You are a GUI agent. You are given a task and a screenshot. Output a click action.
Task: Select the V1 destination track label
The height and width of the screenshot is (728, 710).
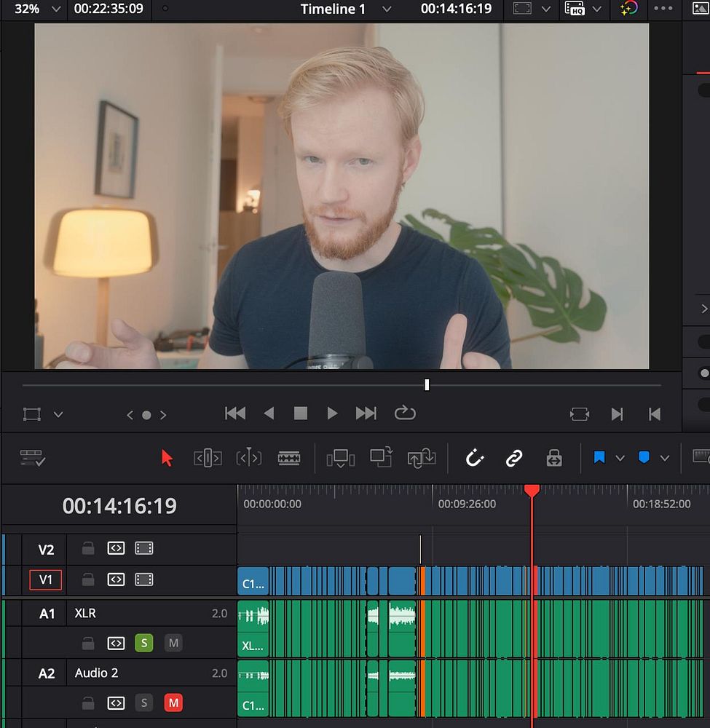pyautogui.click(x=45, y=580)
